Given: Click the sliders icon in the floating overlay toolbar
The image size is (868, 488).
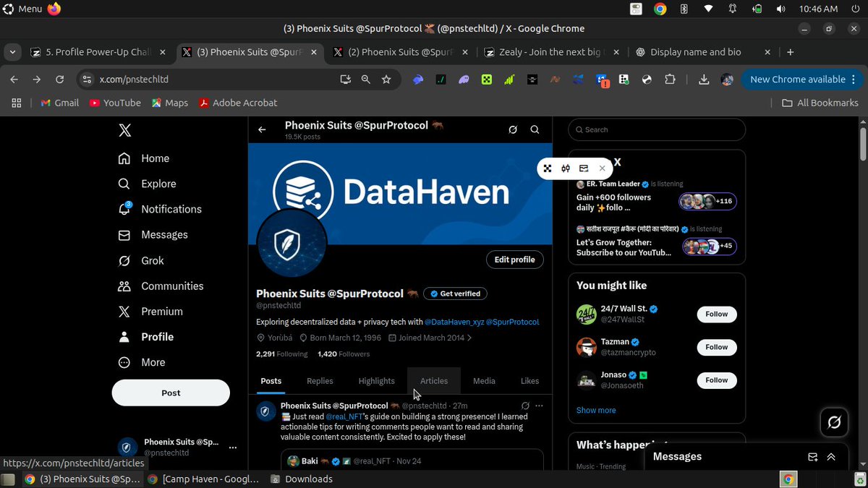Looking at the screenshot, I should point(566,168).
